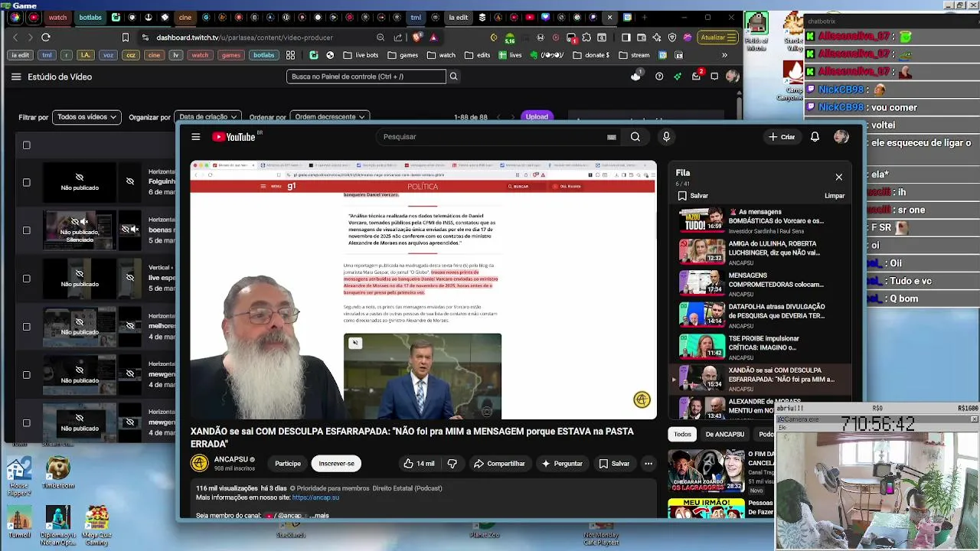Search Twitch control panel magnifier
Image resolution: width=980 pixels, height=551 pixels.
point(453,77)
